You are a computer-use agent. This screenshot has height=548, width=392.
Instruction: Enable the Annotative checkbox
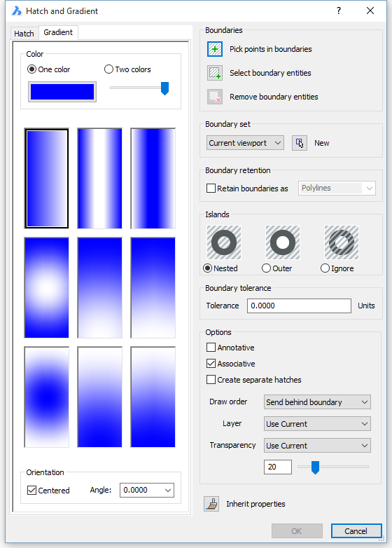[x=211, y=348]
